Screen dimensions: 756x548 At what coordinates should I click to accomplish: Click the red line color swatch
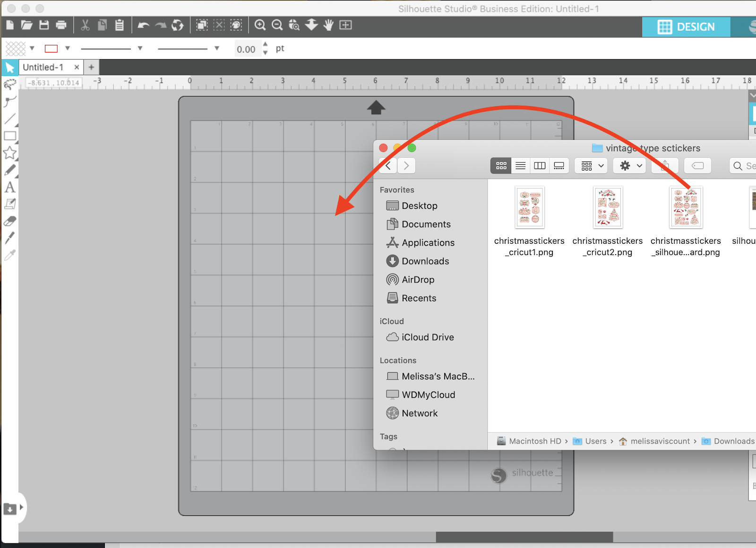pos(51,48)
